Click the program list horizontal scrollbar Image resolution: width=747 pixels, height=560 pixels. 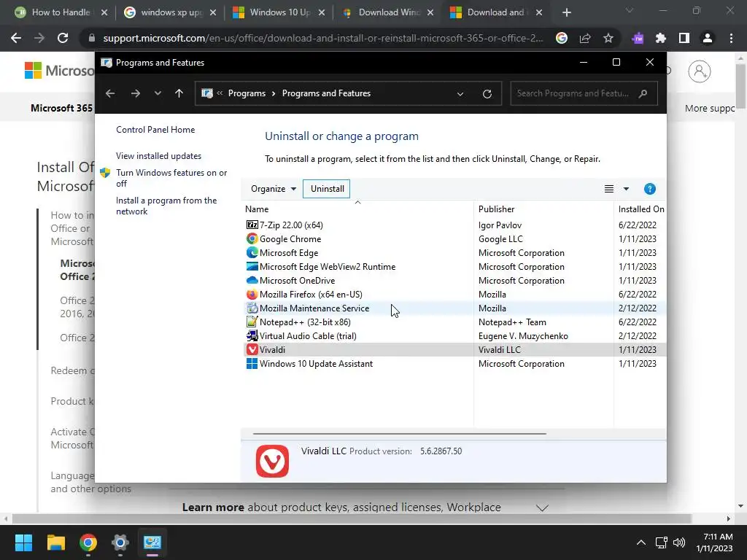click(x=399, y=434)
